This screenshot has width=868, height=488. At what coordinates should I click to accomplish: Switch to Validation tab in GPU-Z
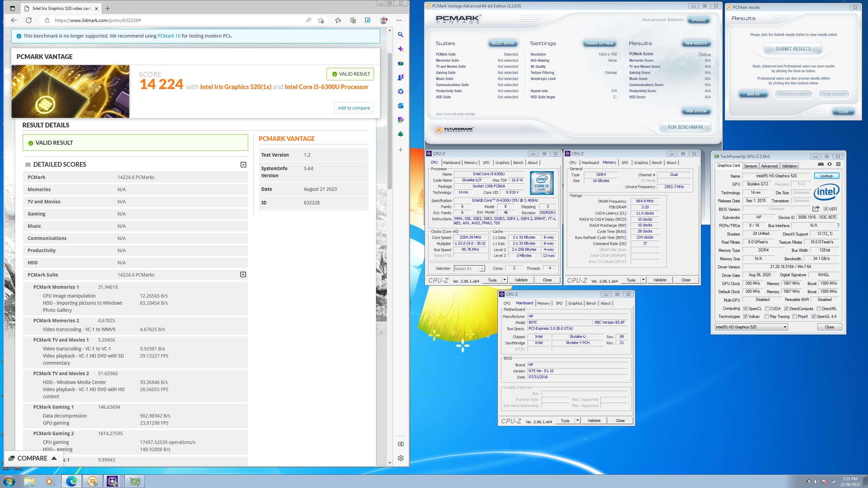point(789,166)
